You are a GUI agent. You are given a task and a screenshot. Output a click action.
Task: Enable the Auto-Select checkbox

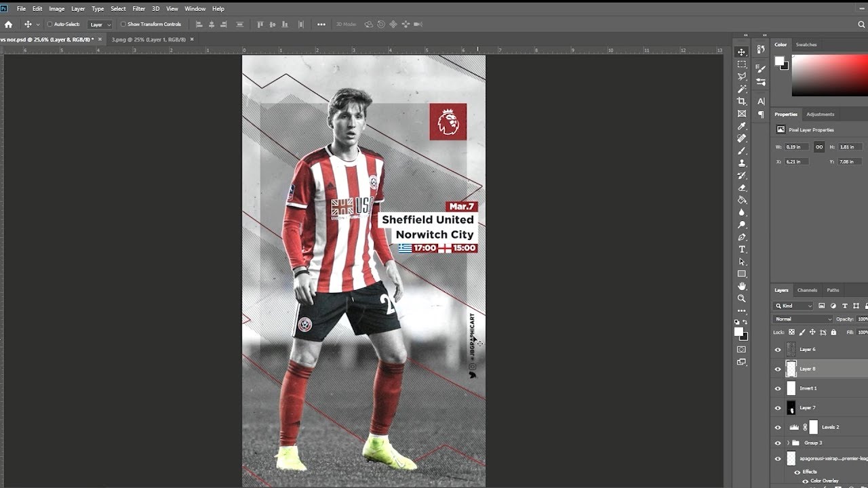click(x=50, y=24)
